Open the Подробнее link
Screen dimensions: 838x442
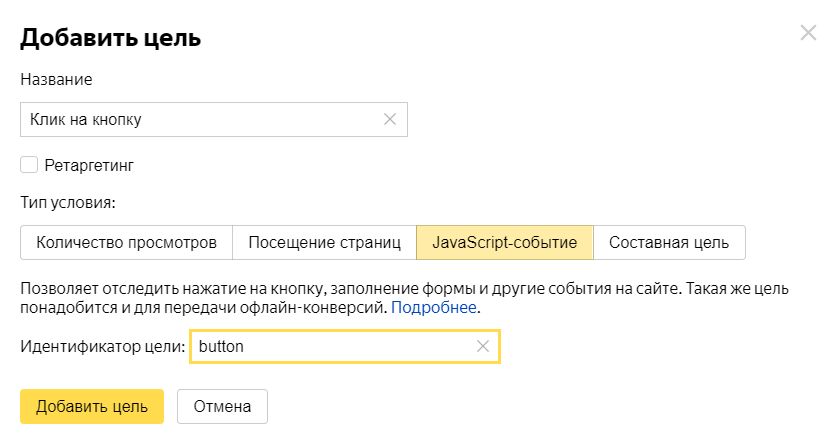tap(434, 307)
